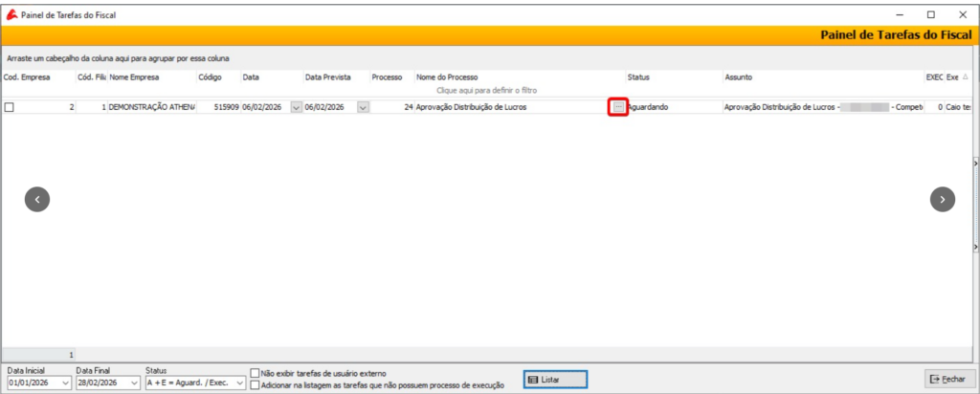Image resolution: width=980 pixels, height=394 pixels.
Task: Expand the Status filter combo box
Action: (x=239, y=383)
